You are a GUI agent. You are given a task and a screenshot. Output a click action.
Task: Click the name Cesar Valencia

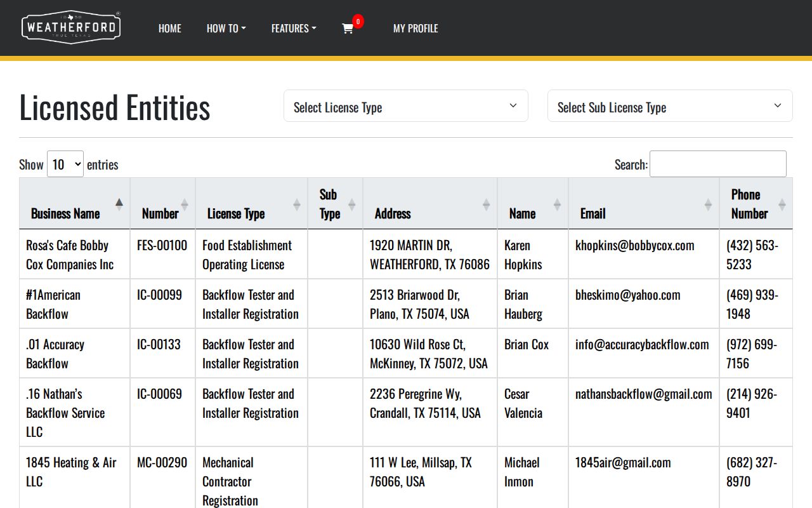(x=523, y=403)
